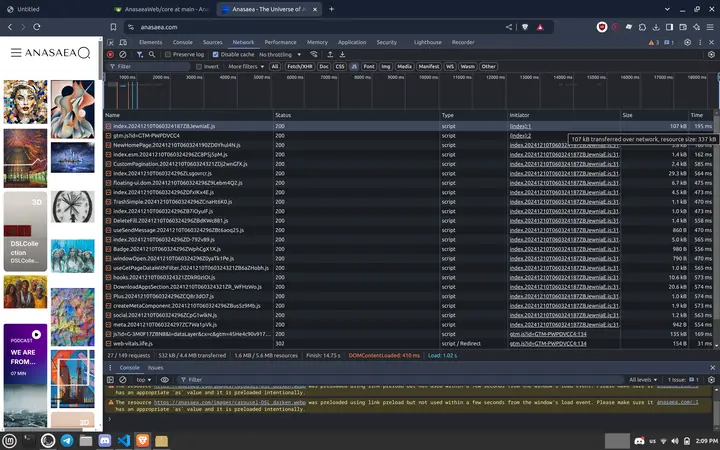Viewport: 720px width, 450px height.
Task: Tick the Invert filter checkbox
Action: [199, 66]
